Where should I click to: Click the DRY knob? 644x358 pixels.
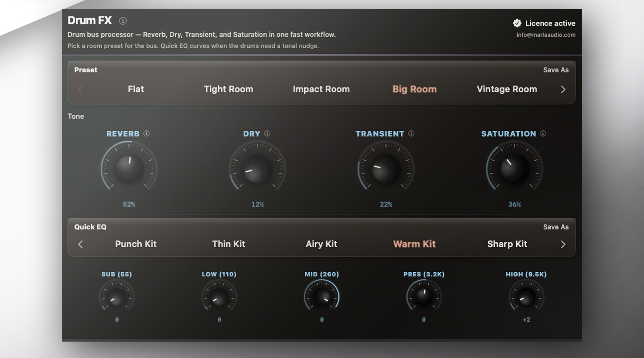(257, 168)
